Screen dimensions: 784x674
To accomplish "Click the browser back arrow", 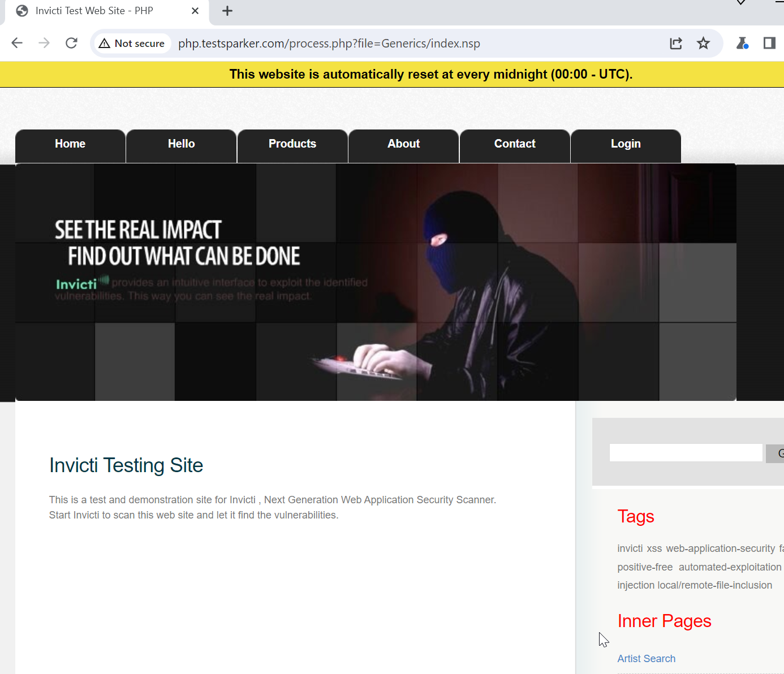I will [x=16, y=43].
